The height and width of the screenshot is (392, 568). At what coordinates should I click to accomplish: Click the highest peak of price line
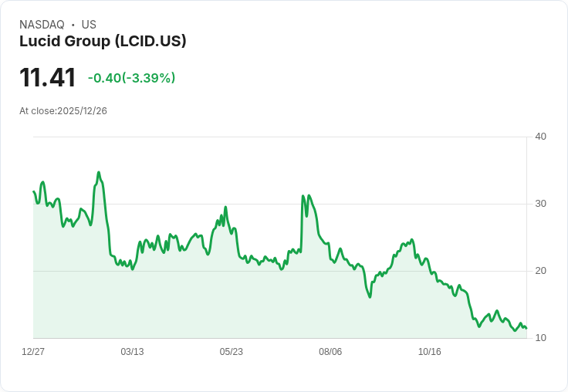99,172
